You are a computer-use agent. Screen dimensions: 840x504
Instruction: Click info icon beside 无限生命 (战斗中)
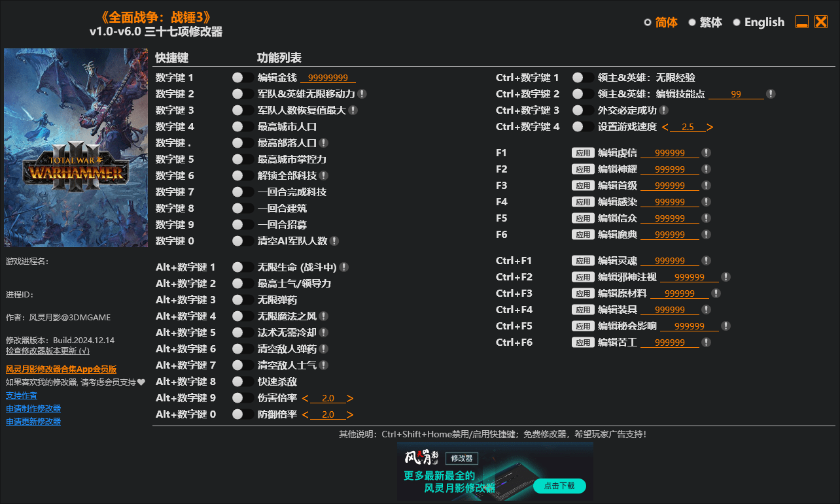click(343, 267)
